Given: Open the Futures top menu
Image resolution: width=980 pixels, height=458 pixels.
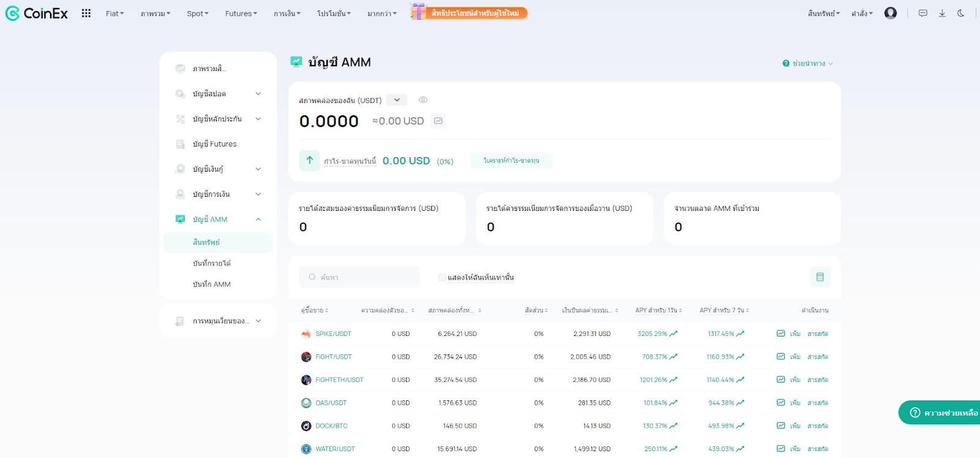Looking at the screenshot, I should [241, 13].
